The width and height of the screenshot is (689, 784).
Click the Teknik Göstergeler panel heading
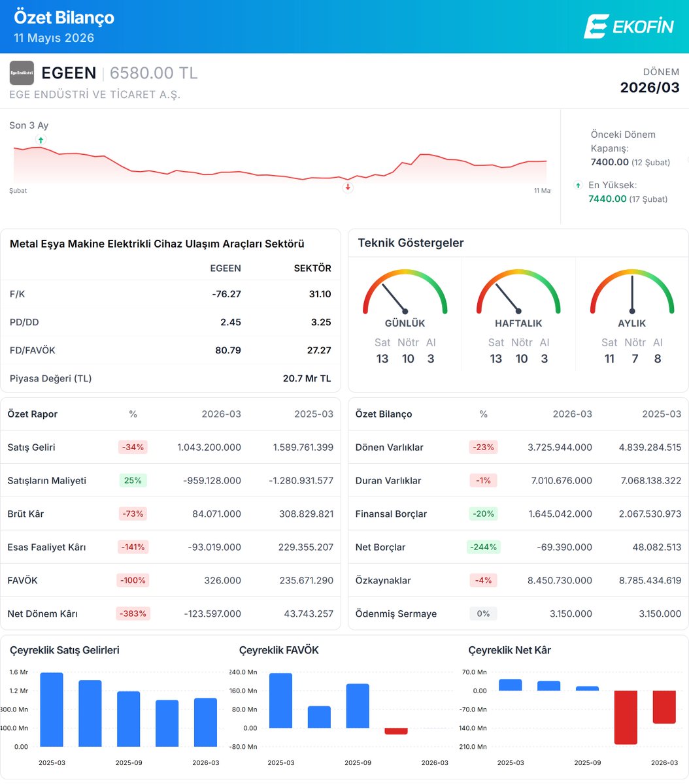coord(411,242)
